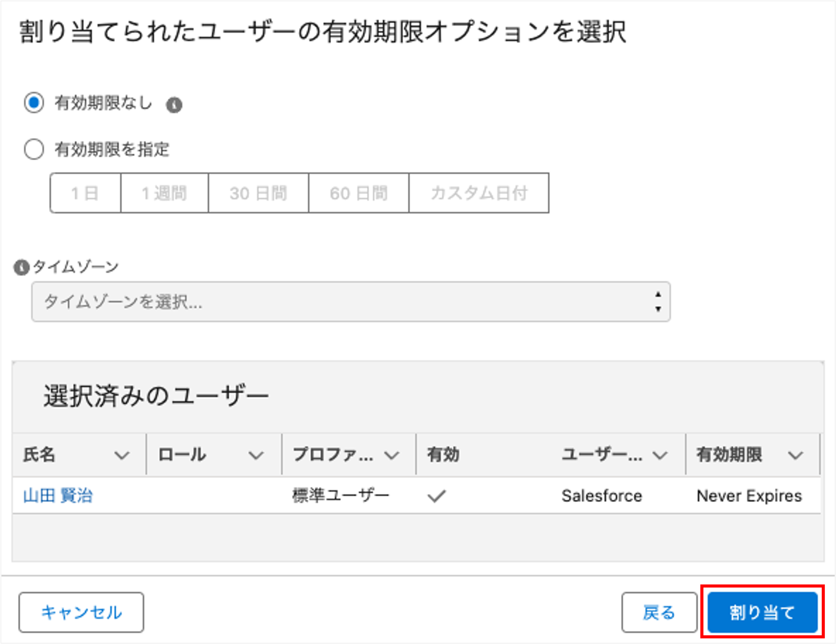836x644 pixels.
Task: Select the 有効期限なし radio button
Action: coord(34,103)
